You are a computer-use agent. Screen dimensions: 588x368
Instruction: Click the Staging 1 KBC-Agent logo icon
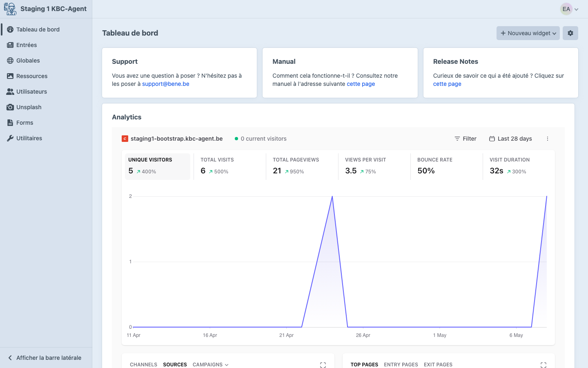[10, 9]
